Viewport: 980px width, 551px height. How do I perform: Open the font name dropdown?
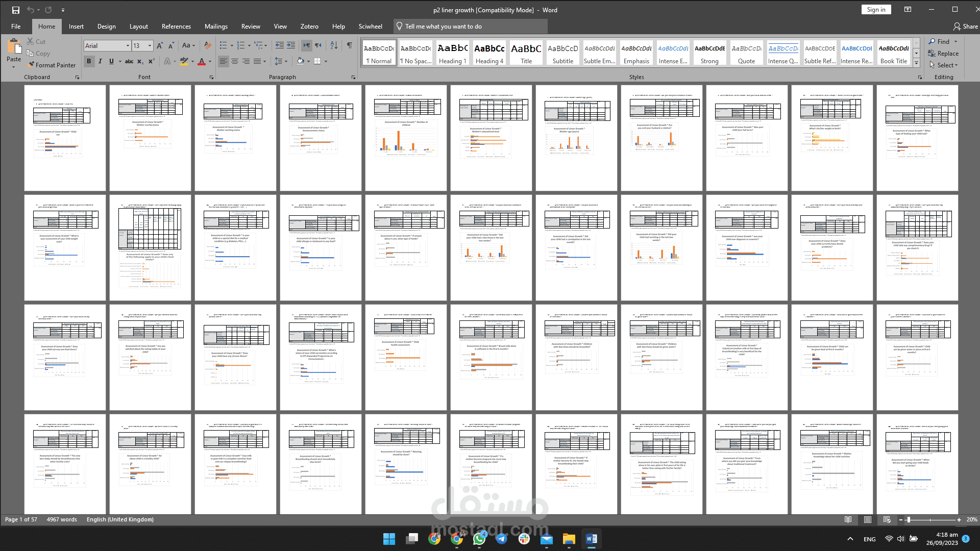128,46
